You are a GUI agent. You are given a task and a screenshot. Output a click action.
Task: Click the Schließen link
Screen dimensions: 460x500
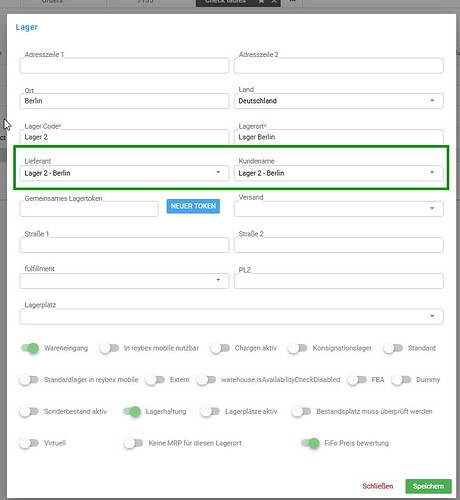pyautogui.click(x=378, y=486)
